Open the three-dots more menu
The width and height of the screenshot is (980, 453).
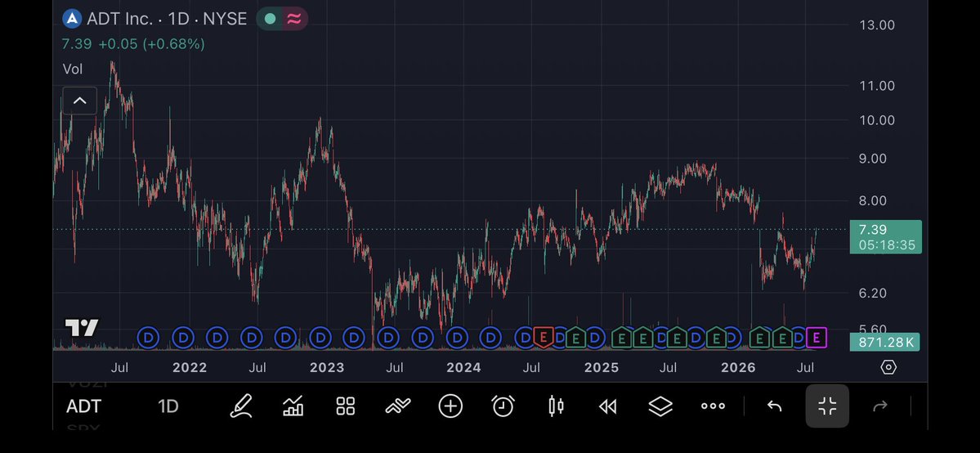click(713, 406)
